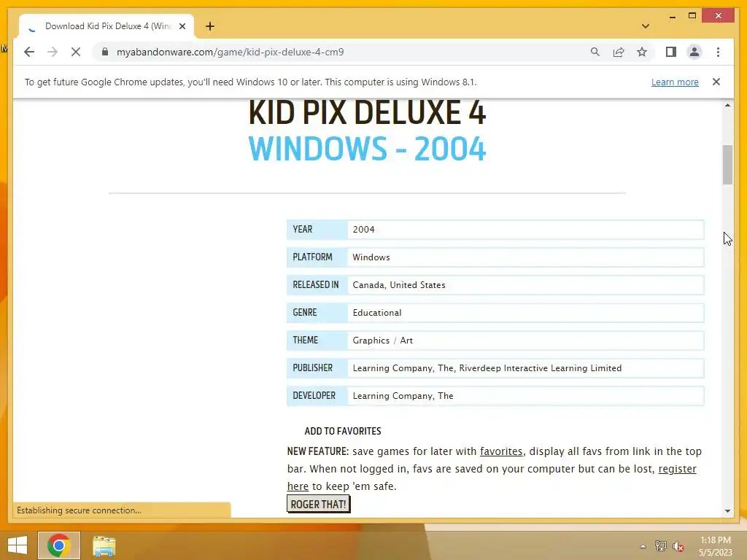Open the Windows Start button
747x560 pixels.
click(x=18, y=545)
